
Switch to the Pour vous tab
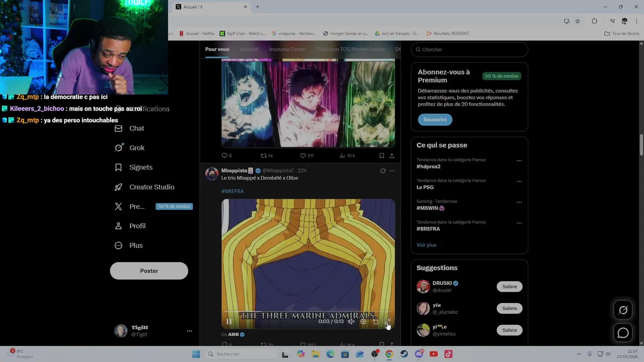(x=217, y=49)
